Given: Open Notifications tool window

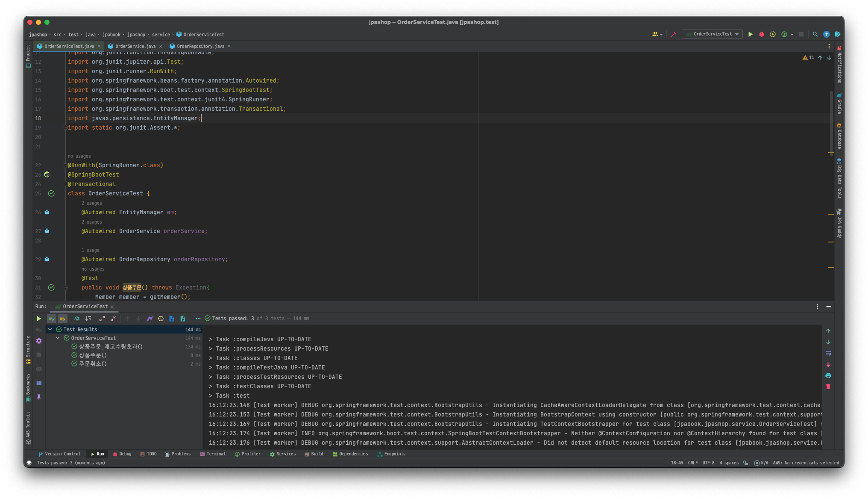Looking at the screenshot, I should [839, 64].
